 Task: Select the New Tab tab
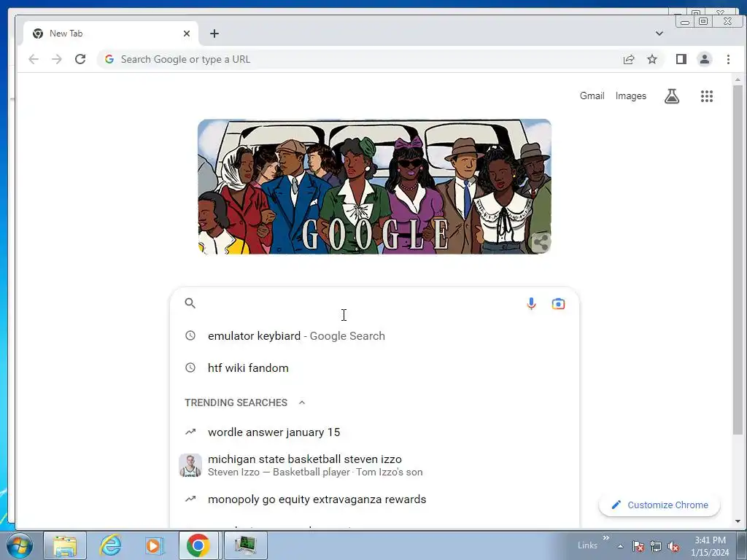coord(111,34)
